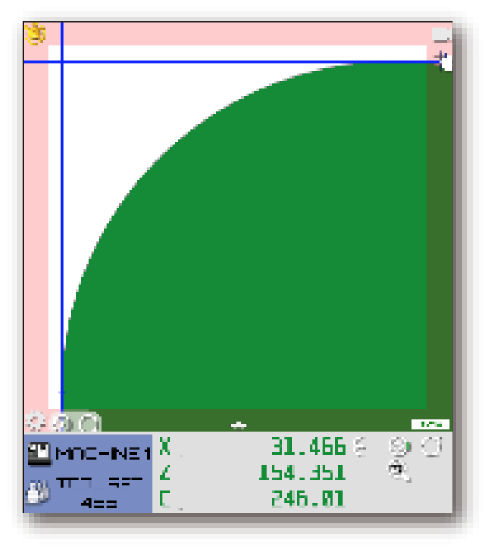
Task: Expand the panel with the small white arrow
Action: (238, 425)
